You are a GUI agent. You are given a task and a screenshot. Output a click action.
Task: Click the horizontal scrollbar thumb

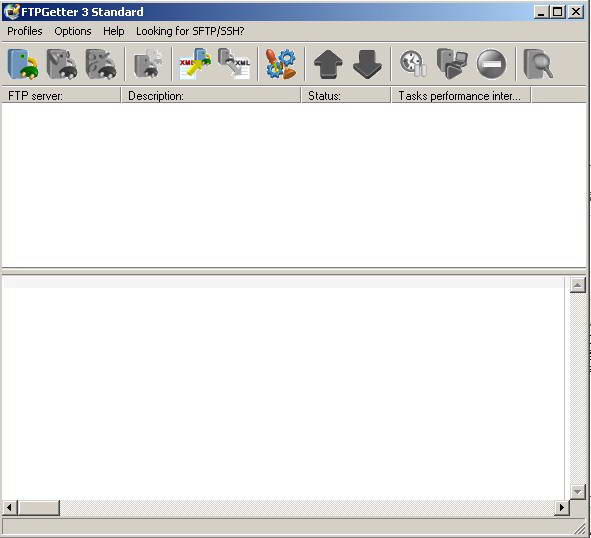39,508
